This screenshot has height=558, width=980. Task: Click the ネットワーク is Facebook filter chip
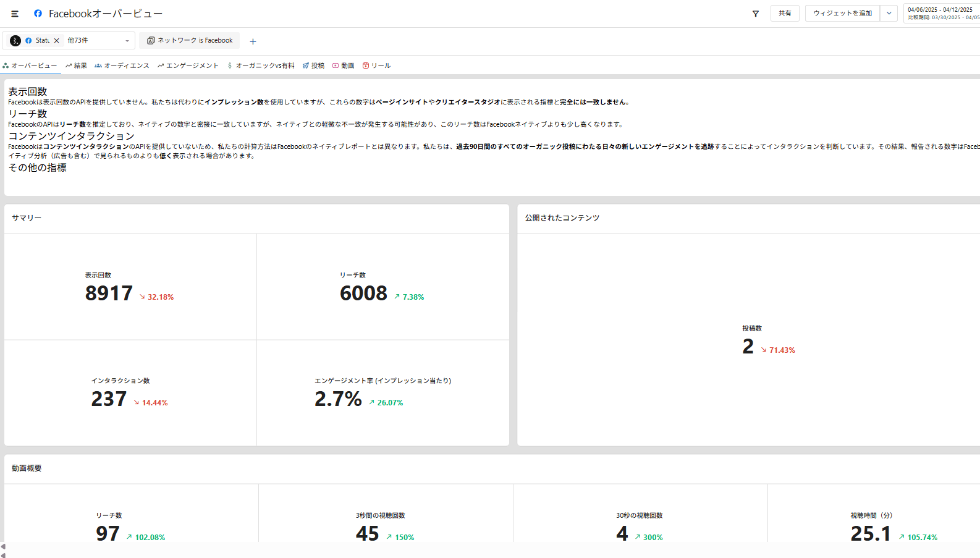(x=190, y=41)
